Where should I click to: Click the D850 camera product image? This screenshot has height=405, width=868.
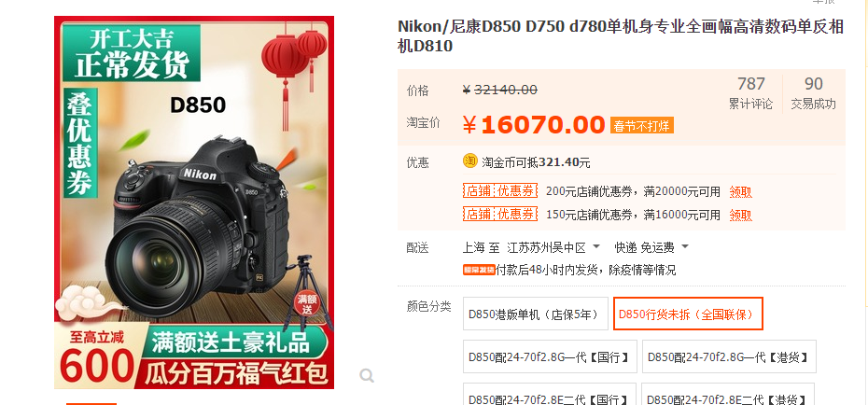[194, 202]
